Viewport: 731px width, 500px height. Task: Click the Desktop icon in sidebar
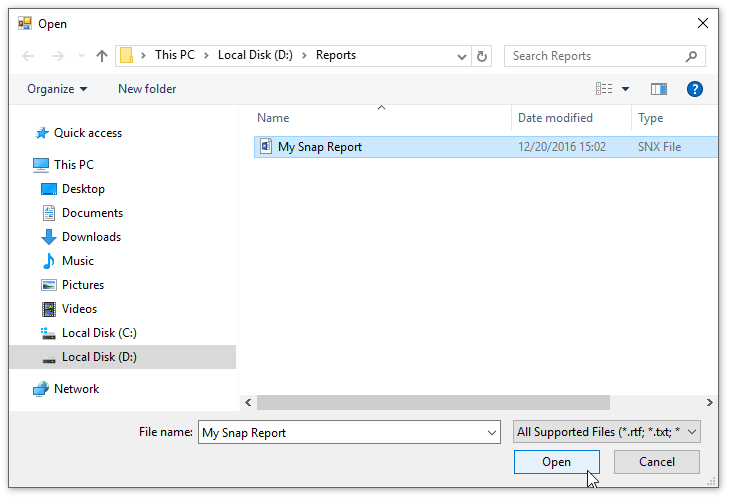(x=48, y=189)
